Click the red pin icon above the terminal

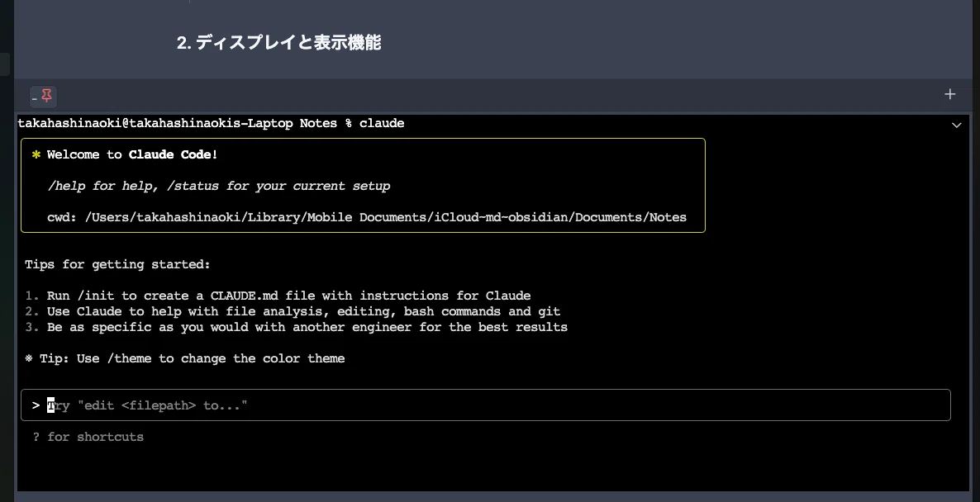click(x=46, y=96)
